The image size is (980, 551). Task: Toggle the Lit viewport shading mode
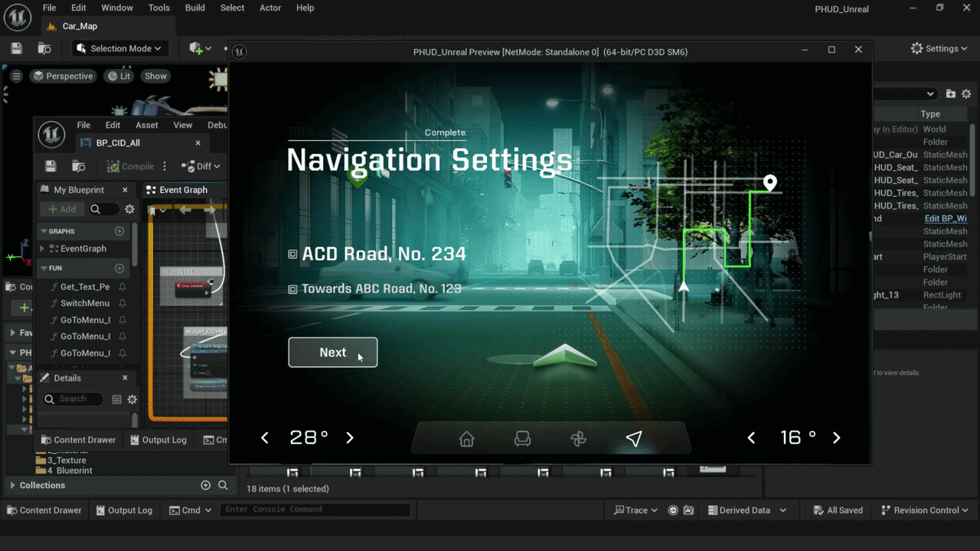119,76
